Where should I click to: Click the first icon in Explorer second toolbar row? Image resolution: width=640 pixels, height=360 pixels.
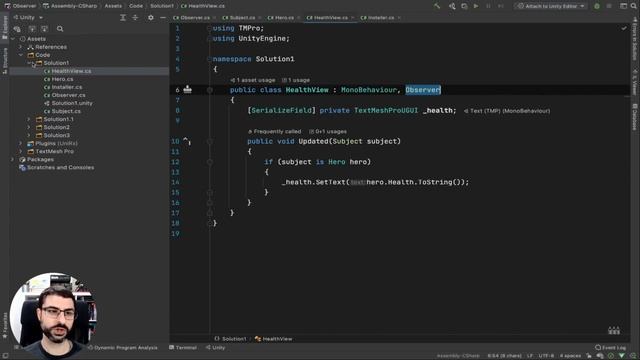(17, 29)
